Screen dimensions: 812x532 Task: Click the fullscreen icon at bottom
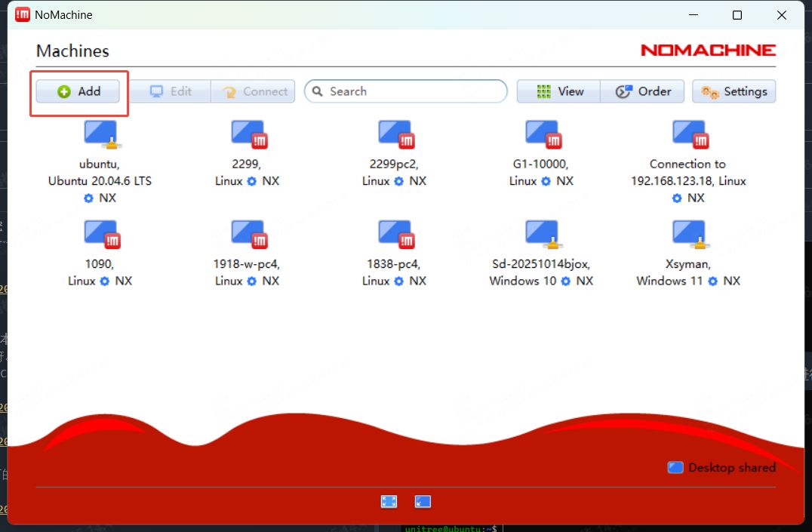click(x=389, y=501)
